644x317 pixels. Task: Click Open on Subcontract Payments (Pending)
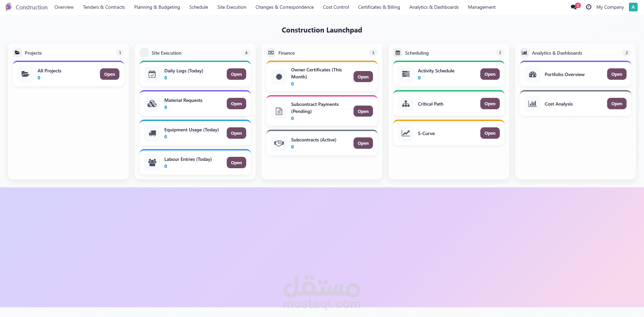point(363,111)
